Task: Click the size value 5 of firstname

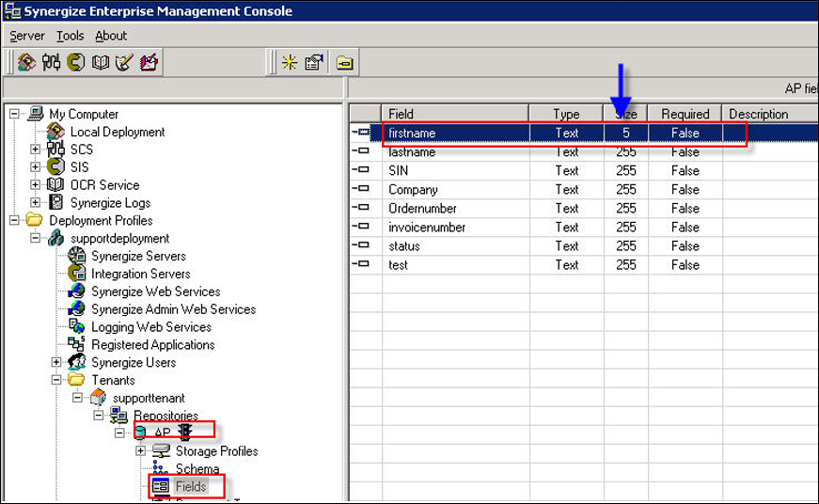Action: pyautogui.click(x=625, y=133)
